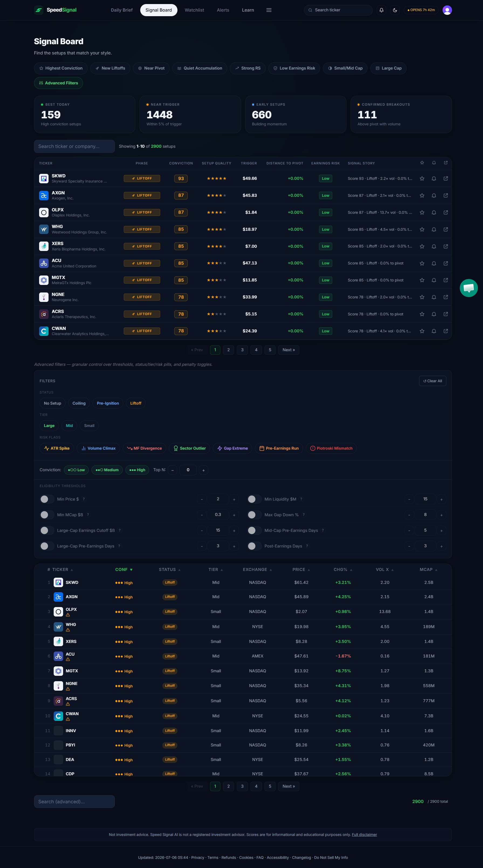The image size is (483, 868).
Task: Toggle the Min Price $ switch
Action: 47,499
